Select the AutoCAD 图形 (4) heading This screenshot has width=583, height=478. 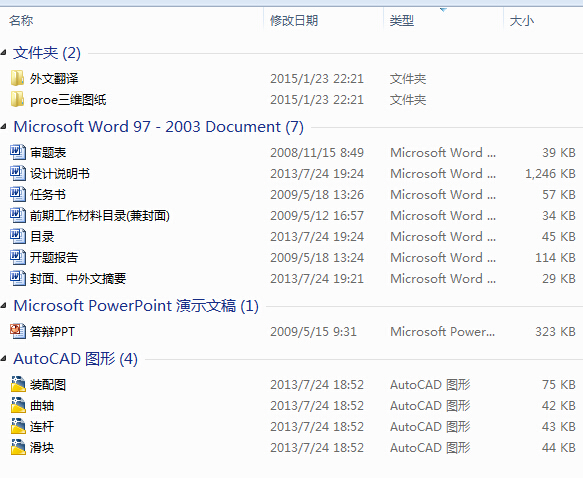click(75, 359)
